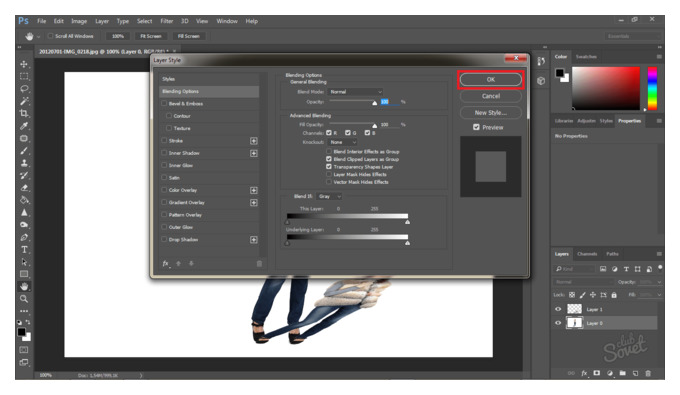Select the Move tool
The height and width of the screenshot is (395, 680).
click(x=24, y=64)
